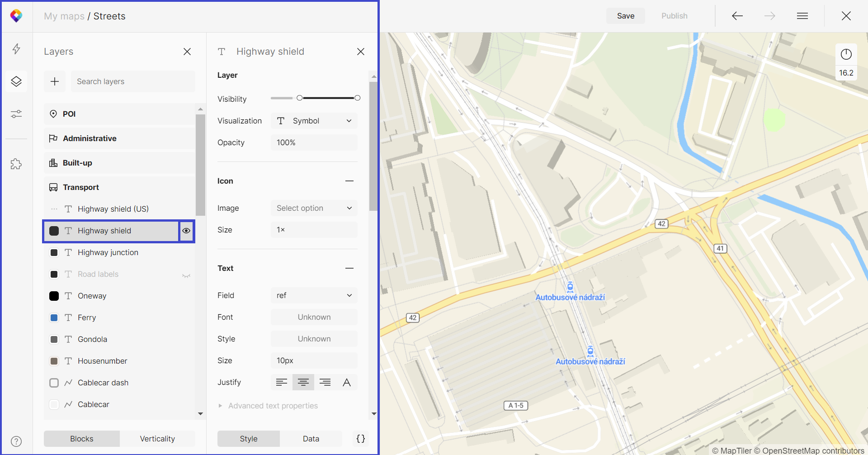
Task: Open the hamburger menu in top bar
Action: tap(802, 16)
